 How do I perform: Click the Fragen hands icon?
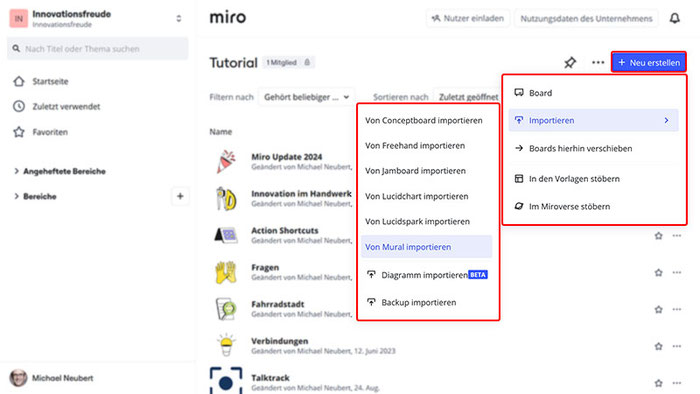[x=226, y=272]
